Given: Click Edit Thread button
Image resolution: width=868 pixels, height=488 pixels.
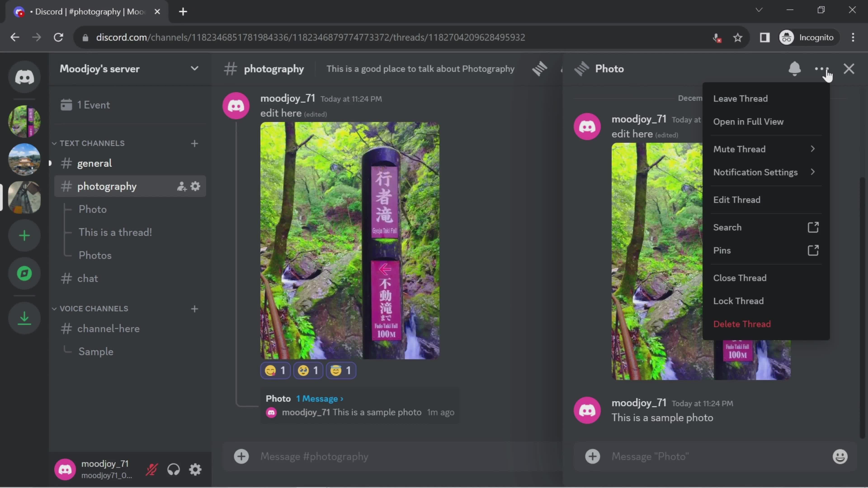Looking at the screenshot, I should [x=737, y=200].
